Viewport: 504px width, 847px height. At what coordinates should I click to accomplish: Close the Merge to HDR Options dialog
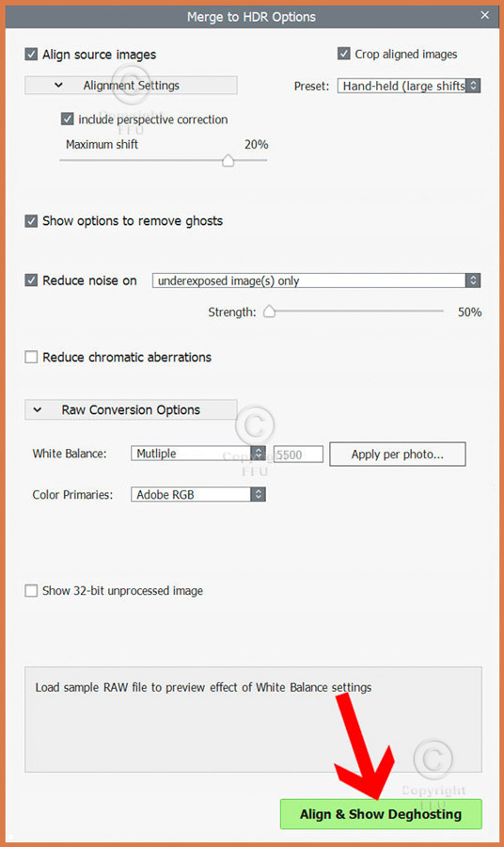(x=484, y=15)
